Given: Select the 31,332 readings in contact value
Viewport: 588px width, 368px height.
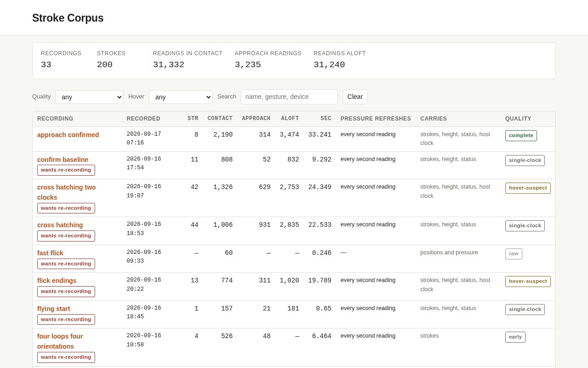Looking at the screenshot, I should (x=169, y=65).
